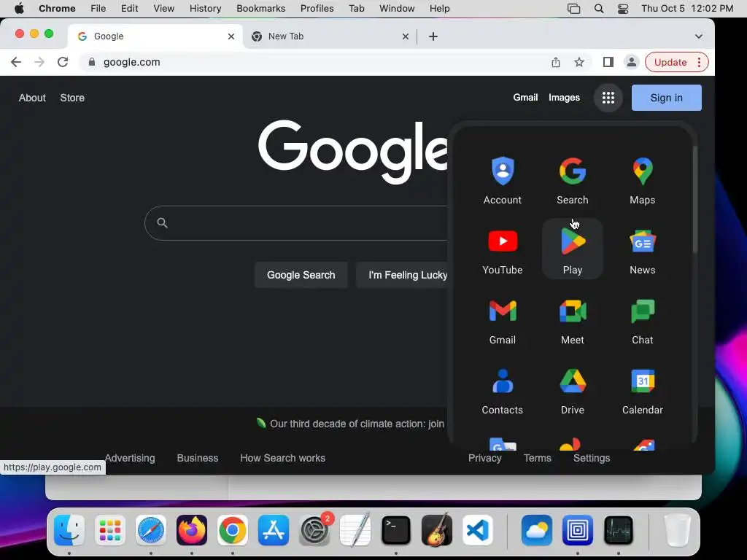
Task: Open Google Play from the apps grid
Action: click(x=572, y=249)
